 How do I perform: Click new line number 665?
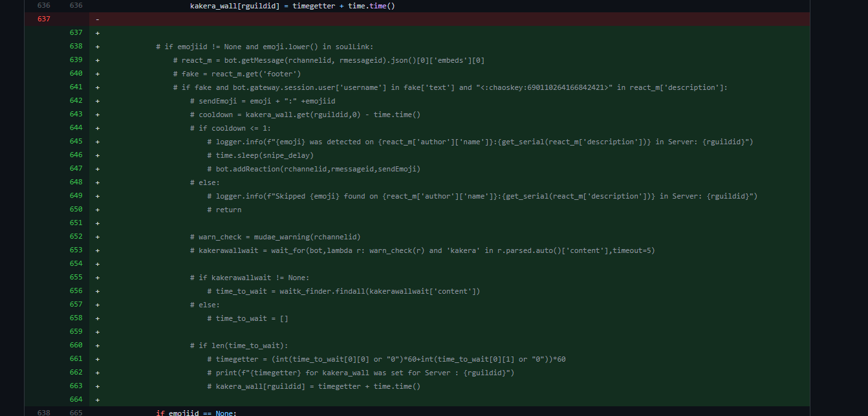tap(76, 413)
